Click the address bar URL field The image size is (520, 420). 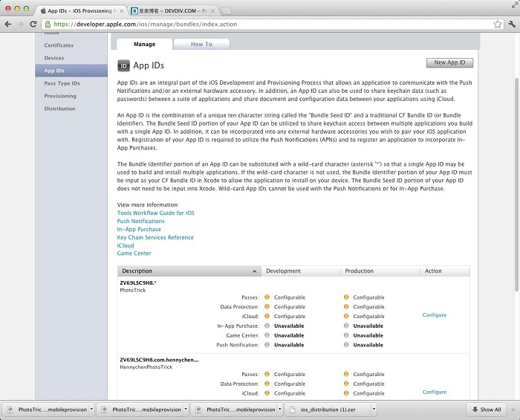pyautogui.click(x=272, y=25)
